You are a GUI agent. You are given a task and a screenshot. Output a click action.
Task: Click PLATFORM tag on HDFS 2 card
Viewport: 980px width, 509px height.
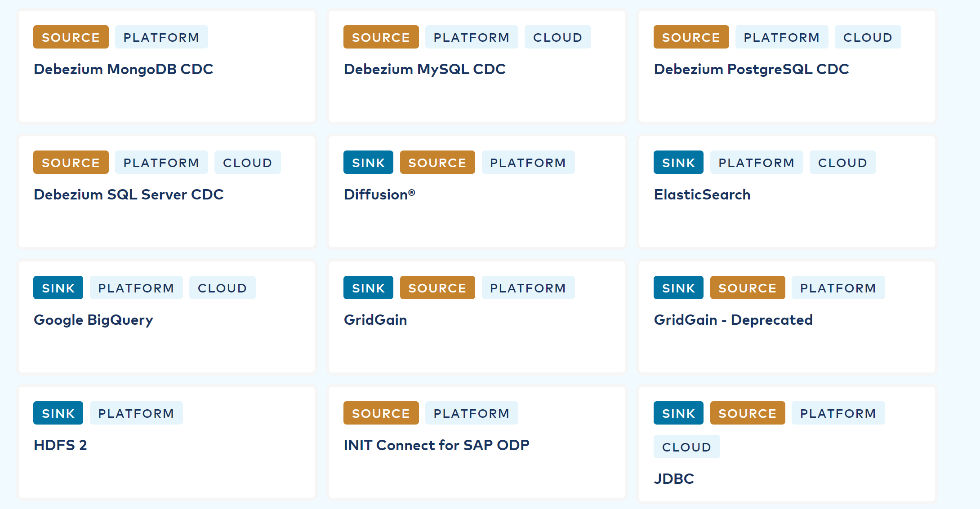[136, 413]
